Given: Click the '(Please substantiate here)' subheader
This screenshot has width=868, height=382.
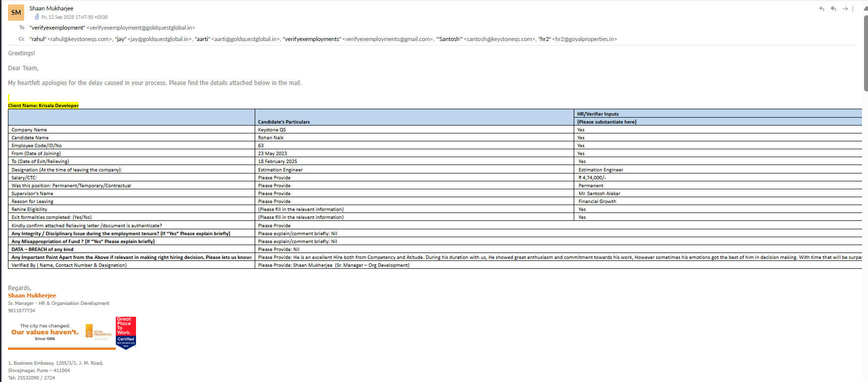Looking at the screenshot, I should pos(607,122).
